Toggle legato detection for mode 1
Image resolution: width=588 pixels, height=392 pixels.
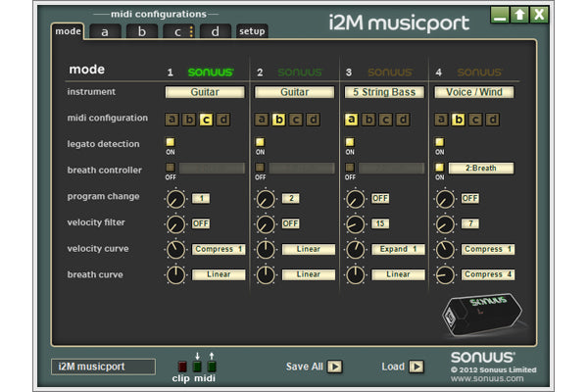pyautogui.click(x=171, y=142)
